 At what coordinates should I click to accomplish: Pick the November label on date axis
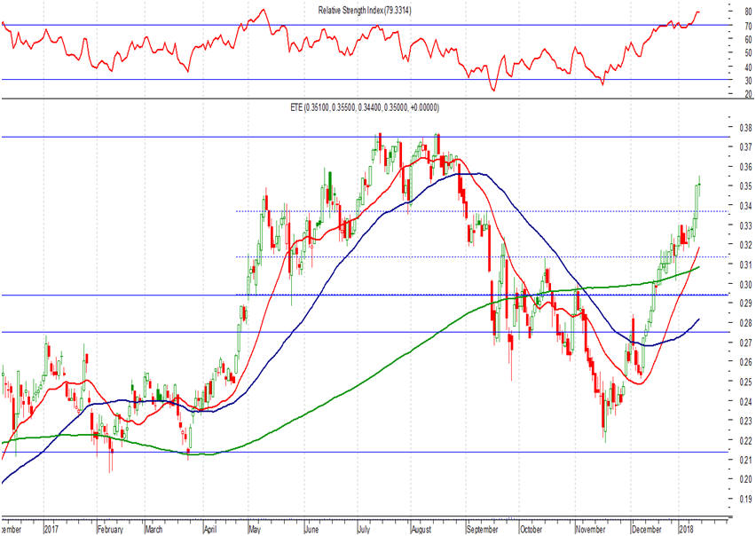coord(591,529)
